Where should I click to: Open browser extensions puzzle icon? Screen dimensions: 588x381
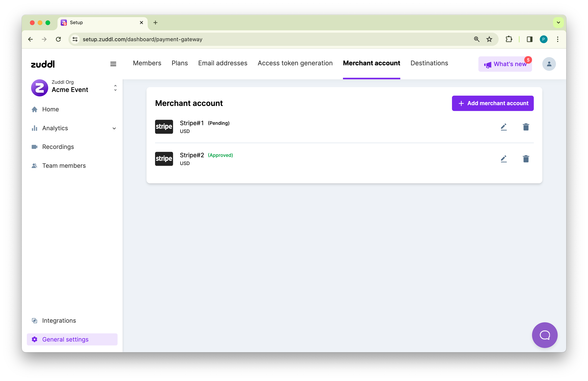click(509, 39)
